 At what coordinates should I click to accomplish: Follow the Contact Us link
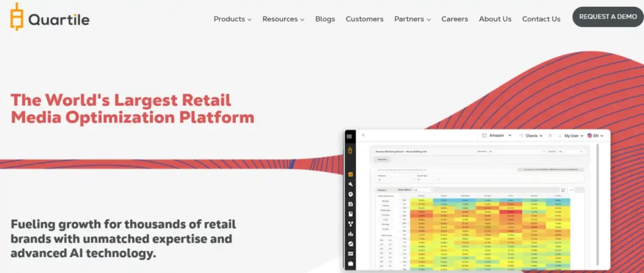(541, 19)
